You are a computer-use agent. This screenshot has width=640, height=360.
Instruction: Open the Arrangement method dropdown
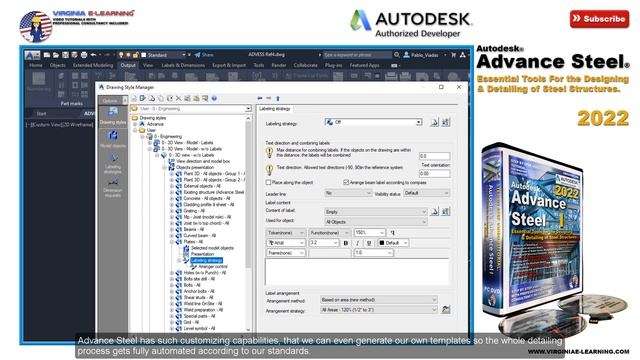coord(379,300)
